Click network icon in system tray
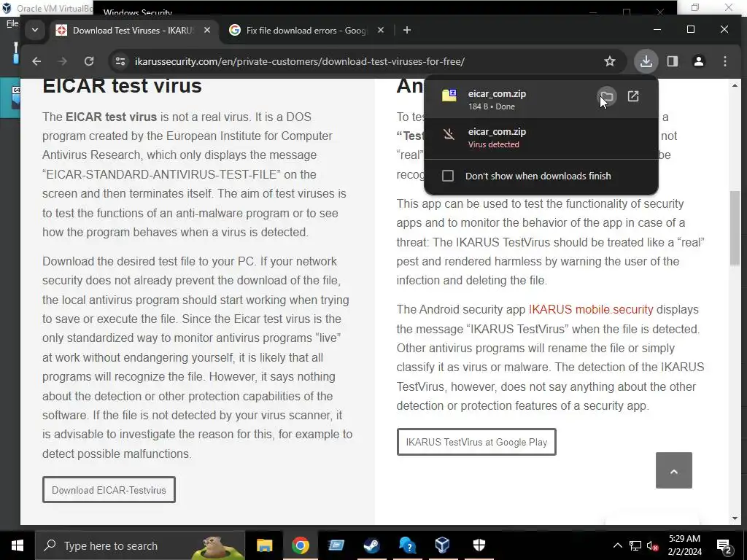The image size is (747, 560). coord(635,545)
